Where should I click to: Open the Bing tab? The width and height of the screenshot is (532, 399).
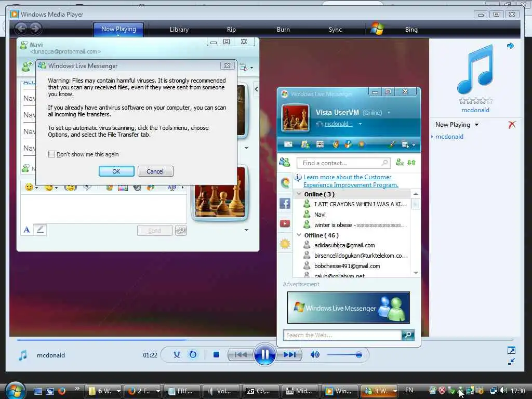tap(411, 30)
